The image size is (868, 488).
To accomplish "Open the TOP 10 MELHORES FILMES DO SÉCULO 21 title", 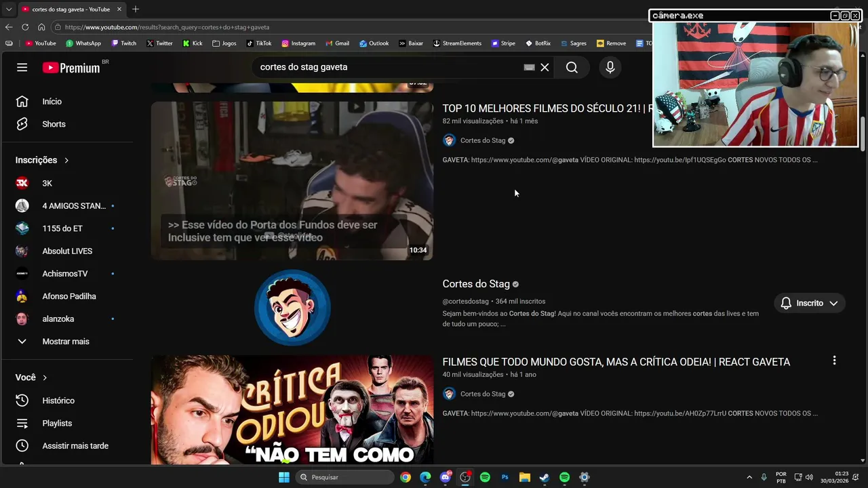I will pyautogui.click(x=546, y=108).
